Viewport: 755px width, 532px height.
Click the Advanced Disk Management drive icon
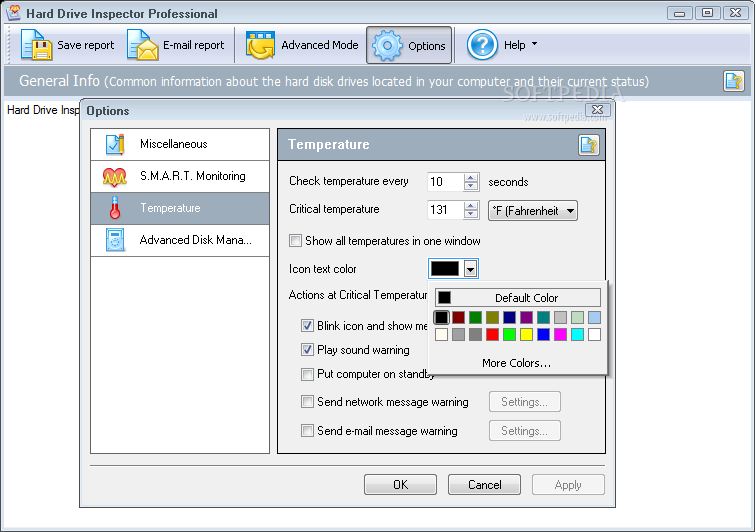point(115,240)
